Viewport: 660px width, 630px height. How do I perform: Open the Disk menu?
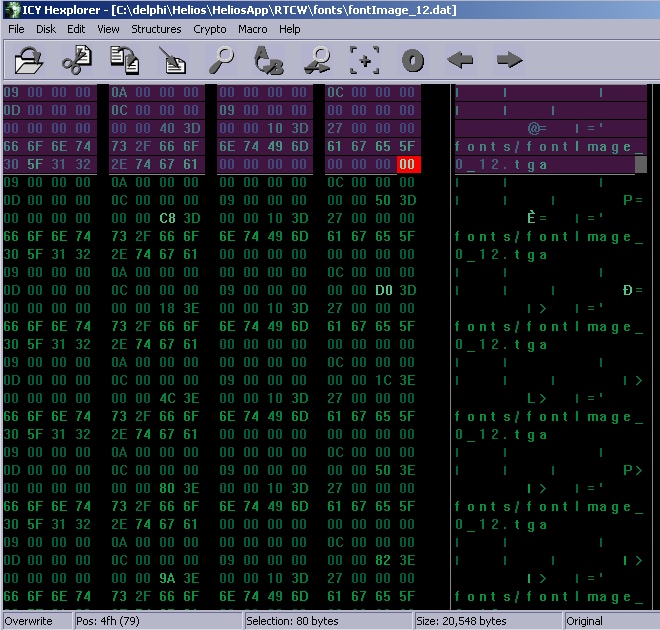(46, 29)
